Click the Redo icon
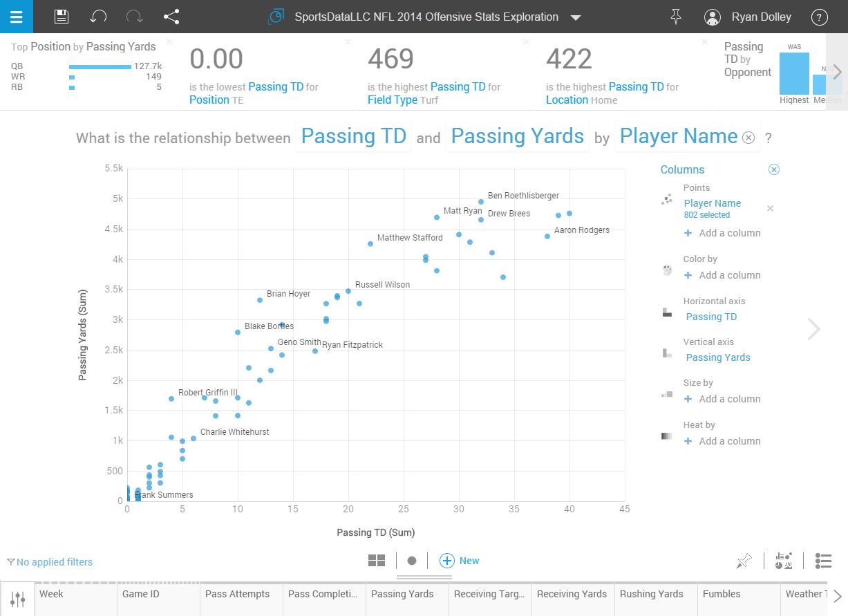Screen dimensions: 848x616 click(135, 17)
